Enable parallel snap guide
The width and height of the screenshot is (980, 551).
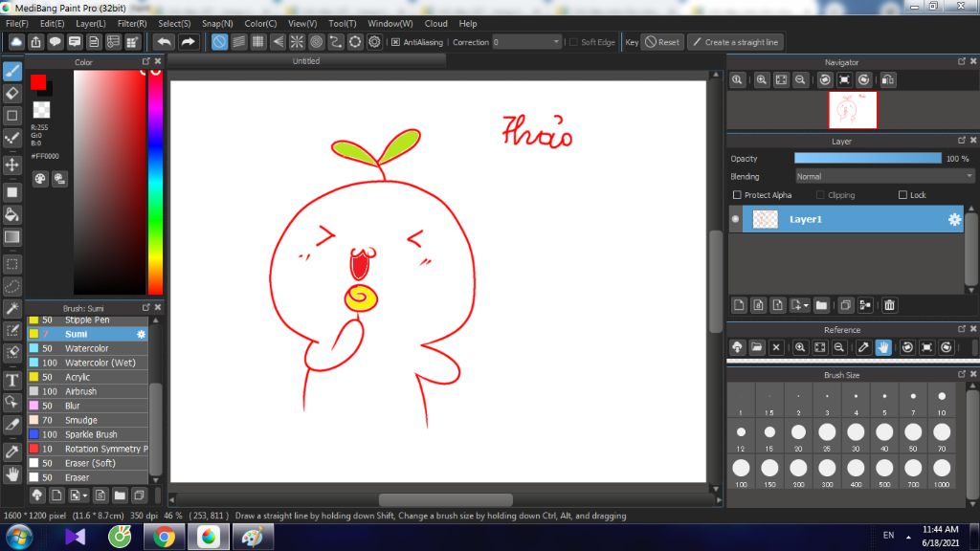(x=238, y=42)
